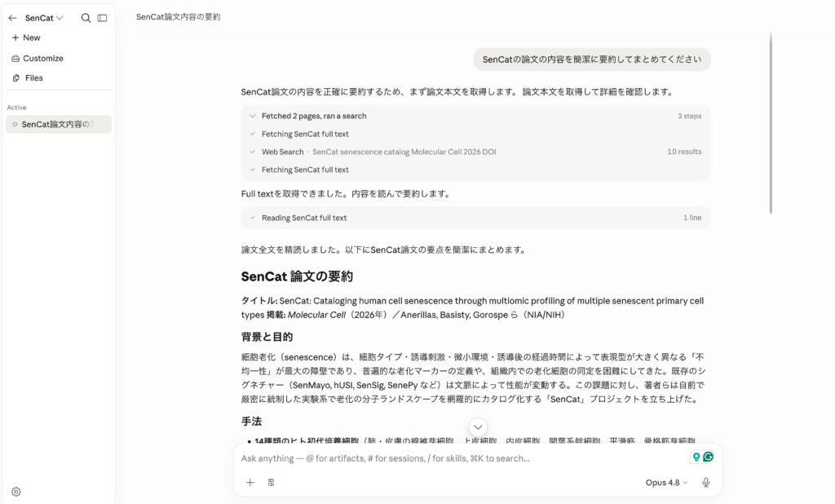Open search with the magnifier icon
This screenshot has width=835, height=504.
point(86,18)
